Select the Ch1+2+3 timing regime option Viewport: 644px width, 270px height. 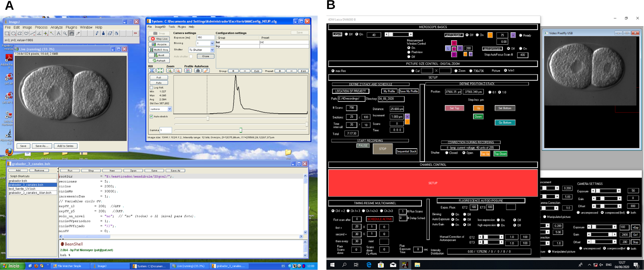[x=364, y=211]
